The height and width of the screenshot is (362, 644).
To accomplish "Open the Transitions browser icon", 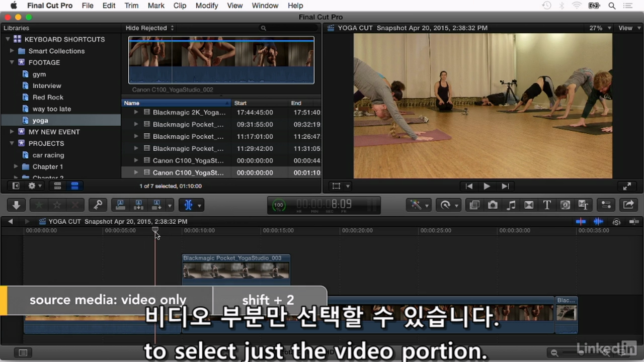I will [529, 205].
